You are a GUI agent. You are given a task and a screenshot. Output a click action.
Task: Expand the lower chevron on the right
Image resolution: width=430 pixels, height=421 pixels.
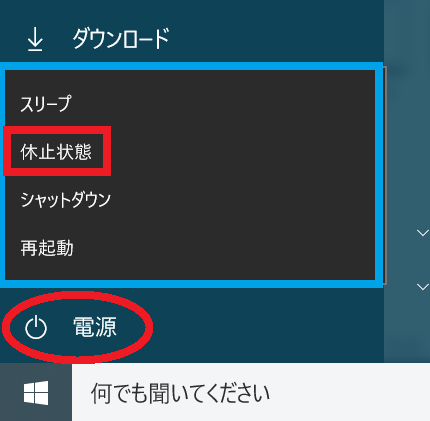click(423, 287)
